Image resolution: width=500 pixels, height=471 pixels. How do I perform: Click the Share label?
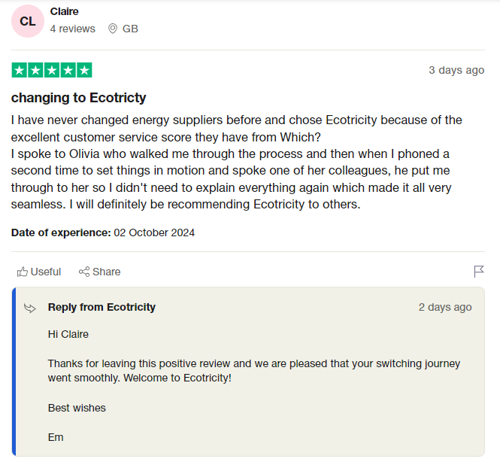pyautogui.click(x=106, y=272)
